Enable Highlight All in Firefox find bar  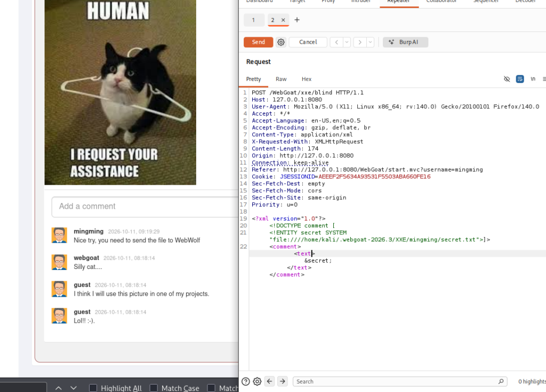pos(93,388)
